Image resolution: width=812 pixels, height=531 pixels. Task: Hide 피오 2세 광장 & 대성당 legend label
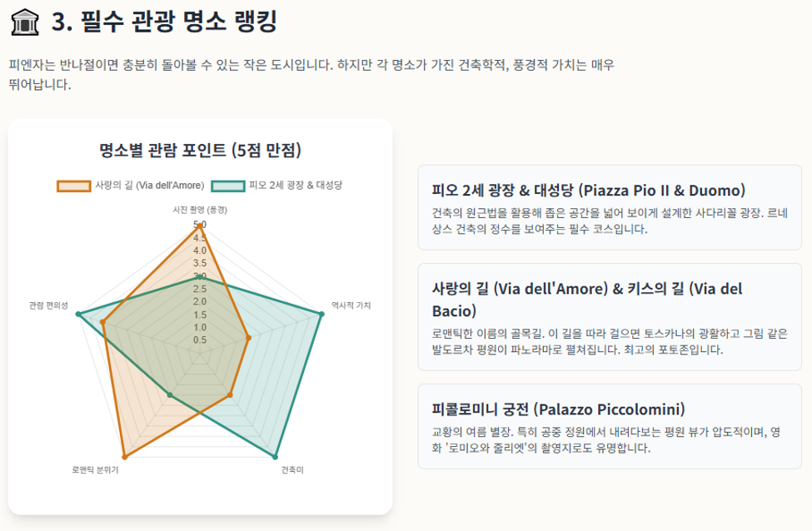(296, 186)
